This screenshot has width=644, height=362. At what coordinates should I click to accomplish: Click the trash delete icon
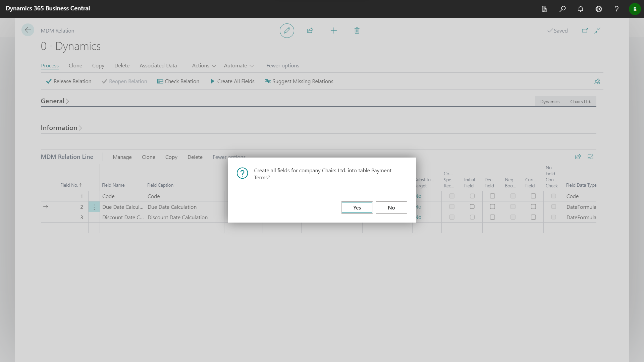pyautogui.click(x=357, y=31)
